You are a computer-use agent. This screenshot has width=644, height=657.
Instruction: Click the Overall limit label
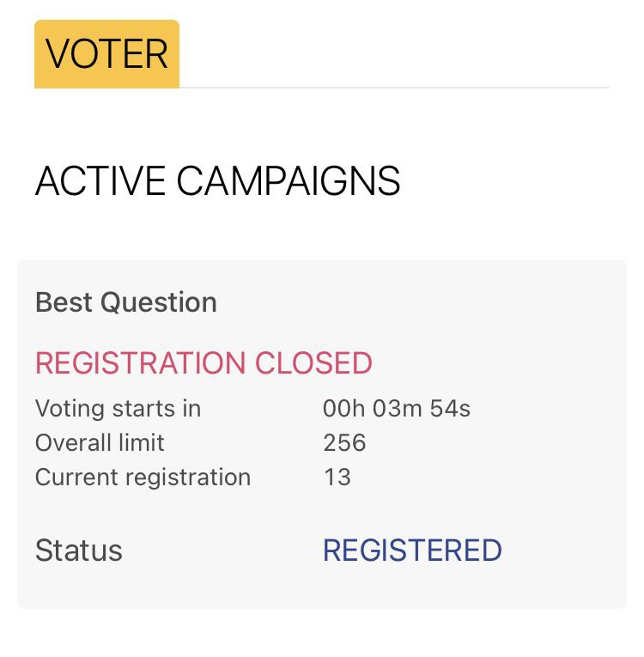click(x=100, y=442)
